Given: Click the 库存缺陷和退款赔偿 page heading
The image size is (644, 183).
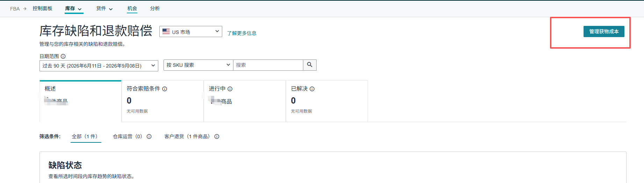Looking at the screenshot, I should pos(96,31).
